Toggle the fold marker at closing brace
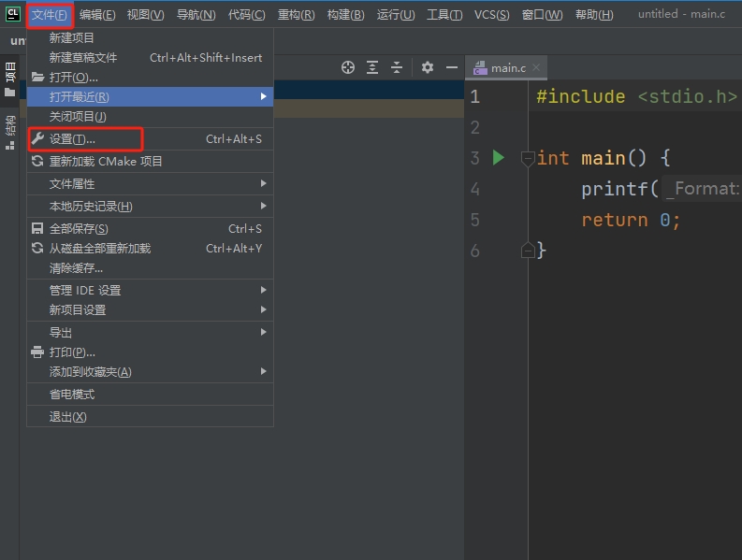742x560 pixels. click(x=527, y=250)
